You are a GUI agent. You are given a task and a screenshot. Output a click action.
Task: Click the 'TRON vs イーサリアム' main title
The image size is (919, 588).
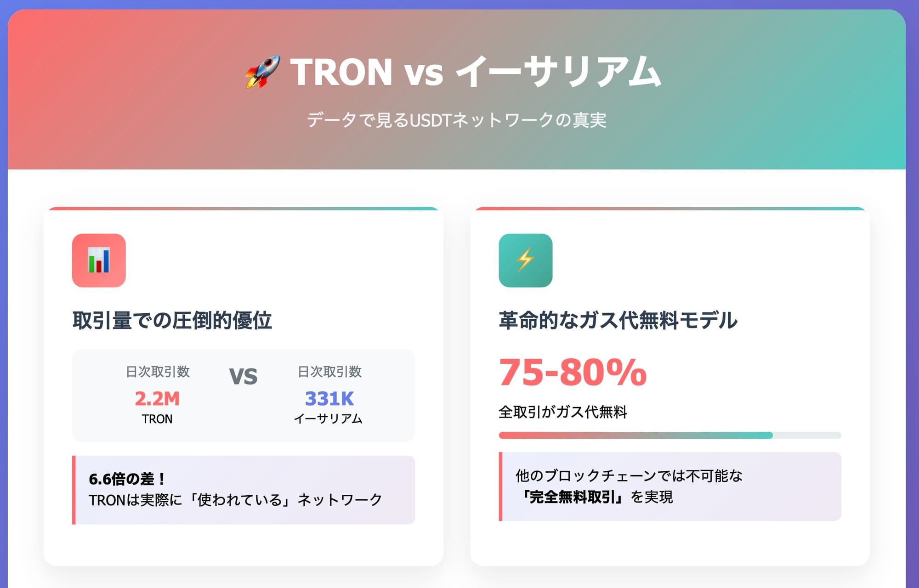476,72
